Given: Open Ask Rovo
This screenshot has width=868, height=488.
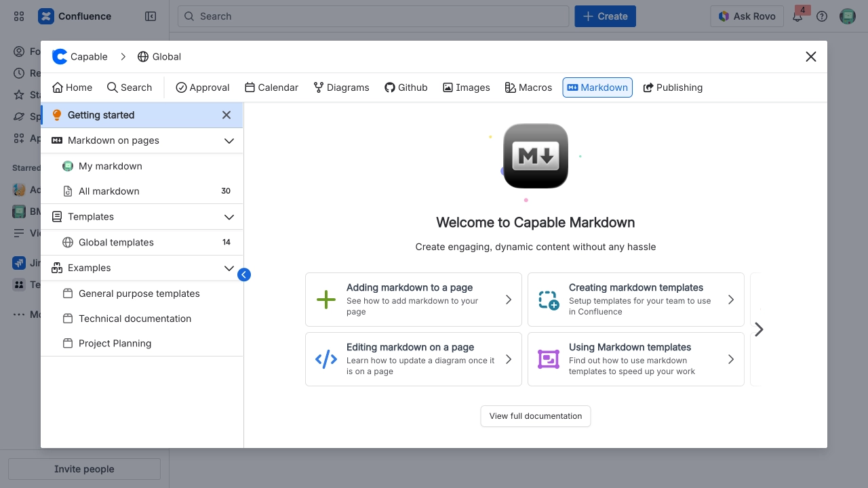Looking at the screenshot, I should tap(747, 16).
